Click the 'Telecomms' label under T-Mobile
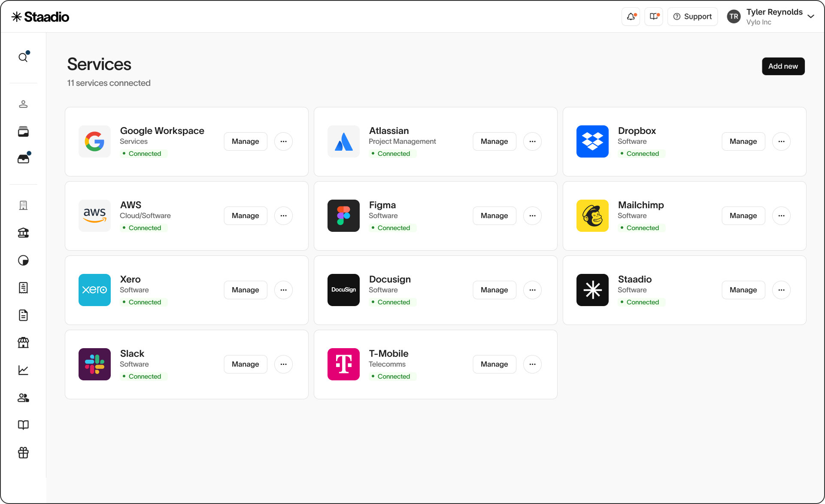Viewport: 825px width, 504px height. point(387,364)
